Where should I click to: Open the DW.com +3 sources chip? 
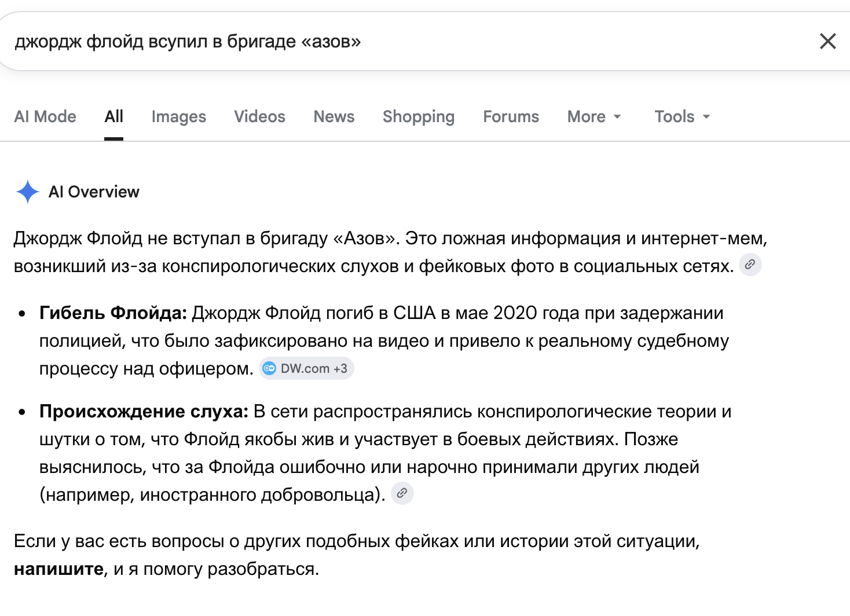[x=306, y=368]
